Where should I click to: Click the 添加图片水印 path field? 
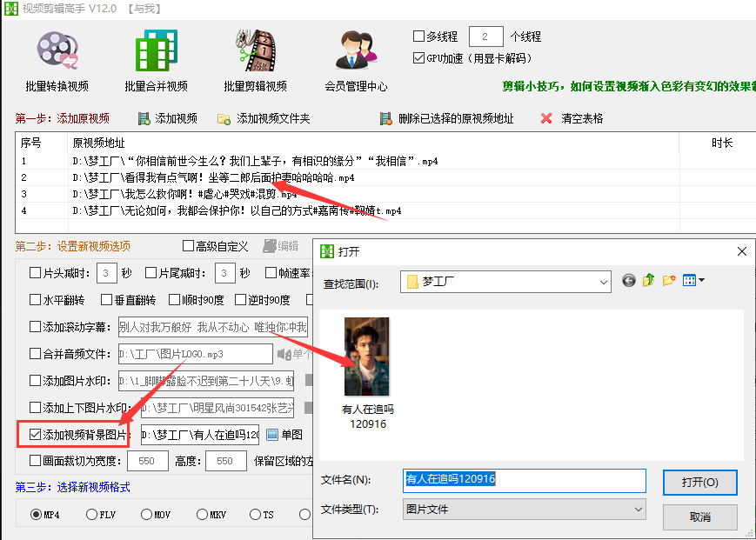click(206, 381)
